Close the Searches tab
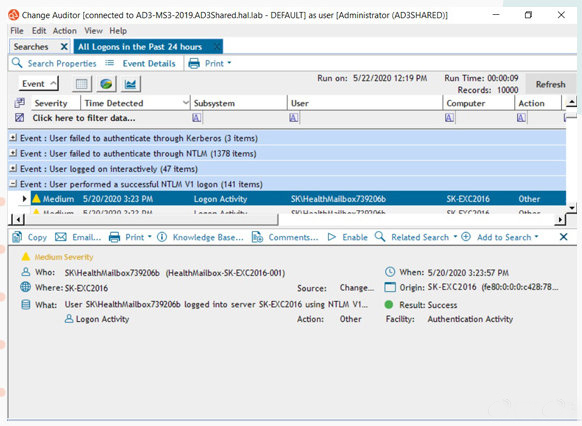The image size is (582, 426). tap(64, 47)
